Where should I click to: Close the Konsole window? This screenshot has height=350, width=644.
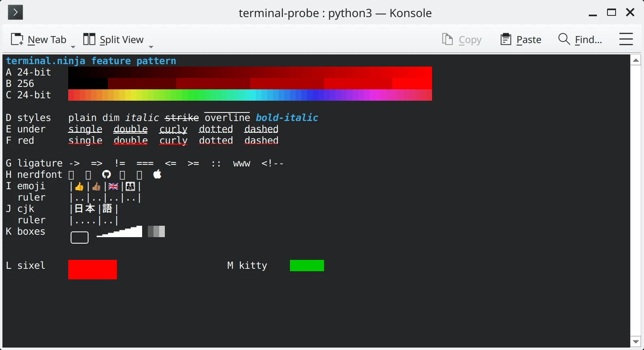630,13
